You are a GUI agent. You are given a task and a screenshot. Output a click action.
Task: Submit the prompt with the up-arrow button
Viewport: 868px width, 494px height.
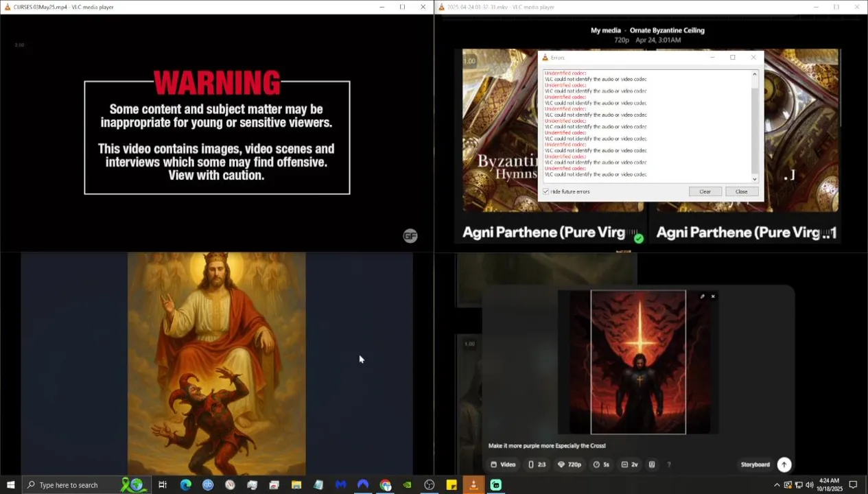coord(784,464)
